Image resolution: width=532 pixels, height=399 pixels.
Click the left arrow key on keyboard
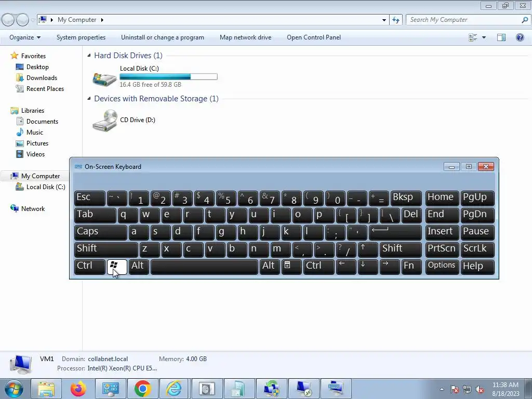click(x=346, y=267)
